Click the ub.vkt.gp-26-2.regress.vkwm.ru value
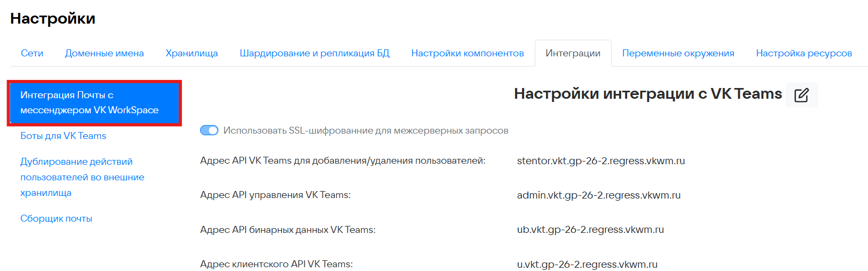This screenshot has height=271, width=868. click(591, 229)
